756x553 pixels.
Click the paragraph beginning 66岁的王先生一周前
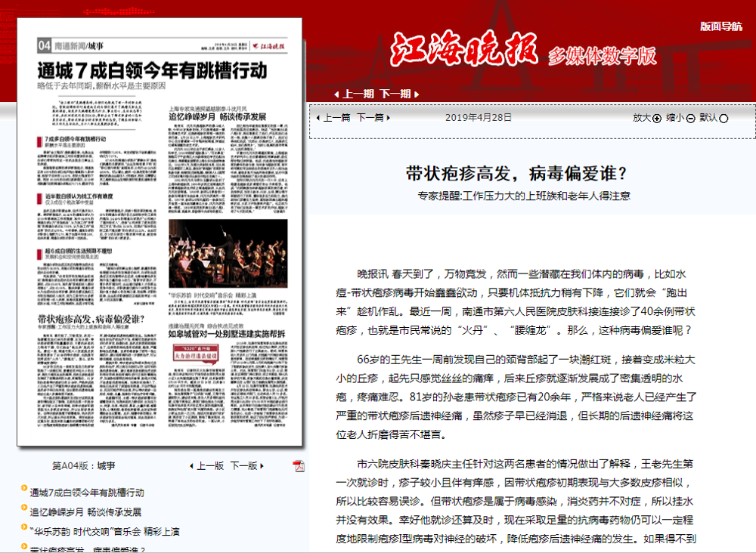point(516,397)
